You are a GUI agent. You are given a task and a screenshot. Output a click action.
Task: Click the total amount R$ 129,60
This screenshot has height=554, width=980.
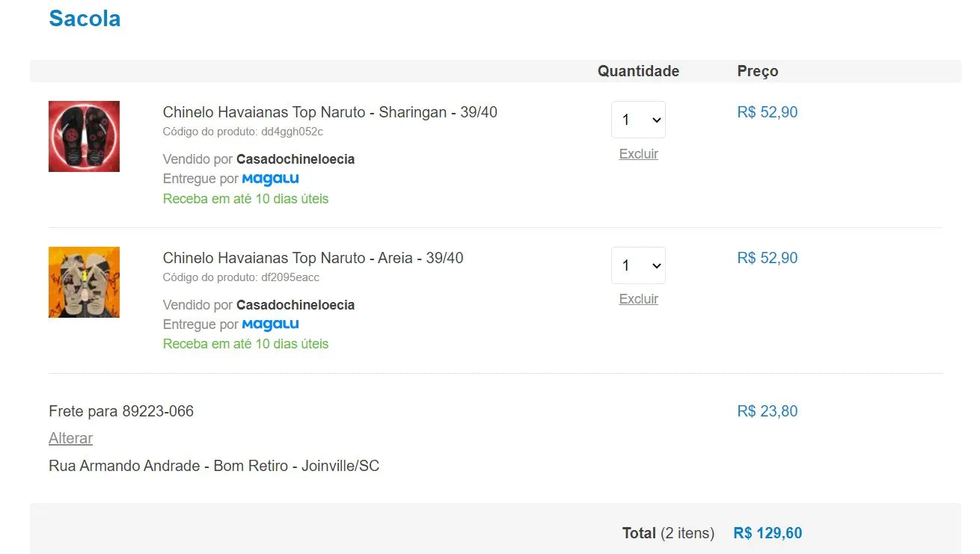[768, 532]
